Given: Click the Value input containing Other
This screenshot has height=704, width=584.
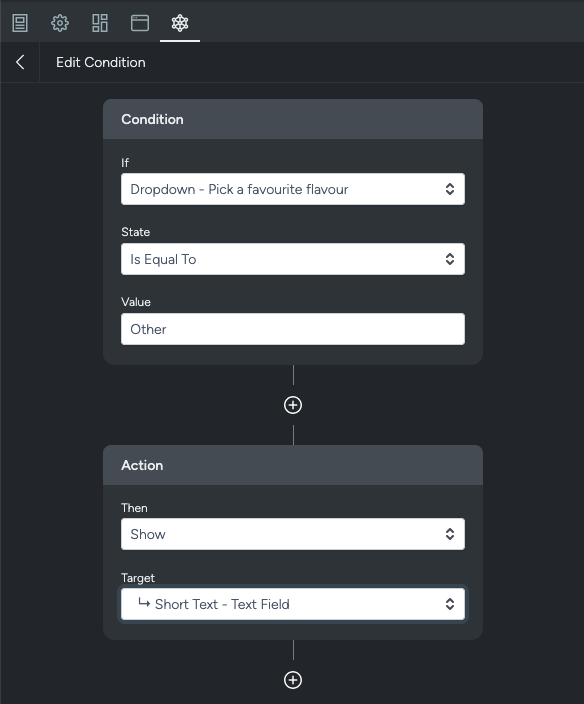Looking at the screenshot, I should point(293,329).
